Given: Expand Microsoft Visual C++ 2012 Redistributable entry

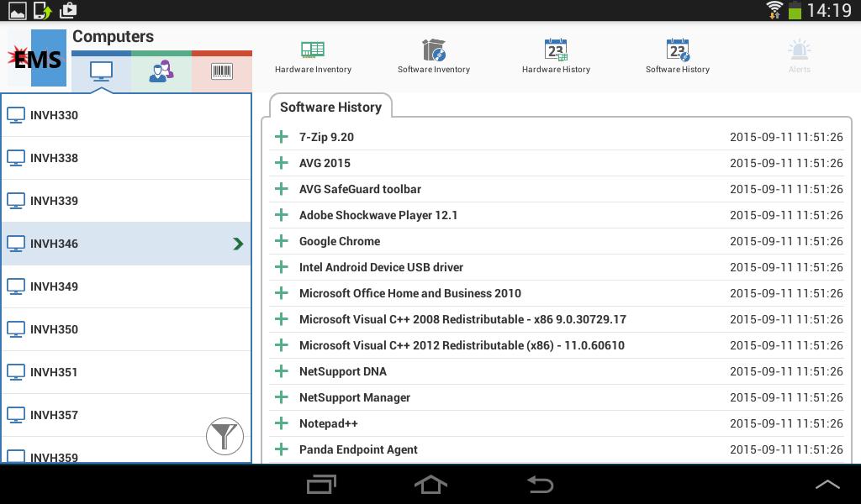Looking at the screenshot, I should click(281, 345).
